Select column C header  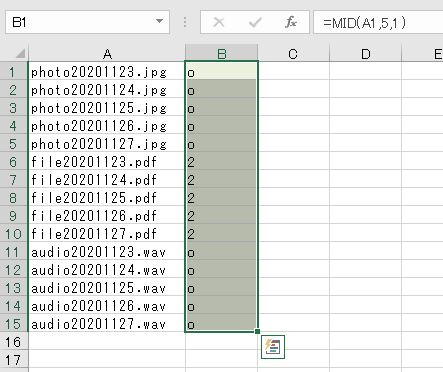(x=293, y=54)
